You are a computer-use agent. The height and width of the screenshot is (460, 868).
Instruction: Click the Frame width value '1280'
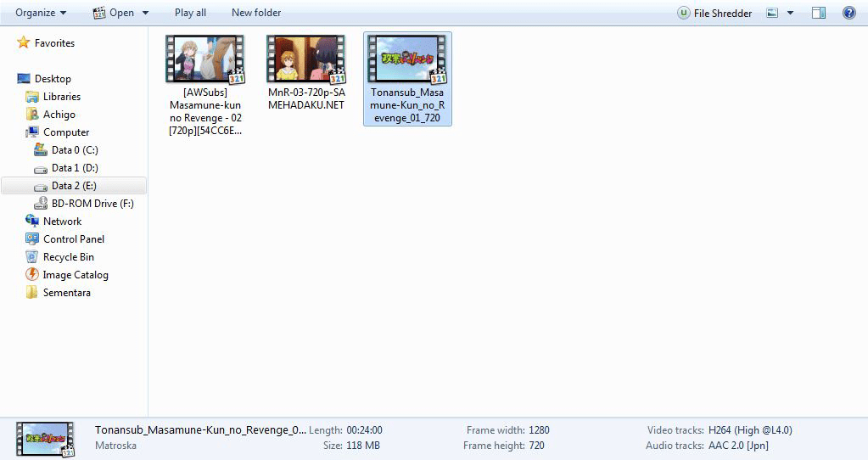[x=539, y=430]
